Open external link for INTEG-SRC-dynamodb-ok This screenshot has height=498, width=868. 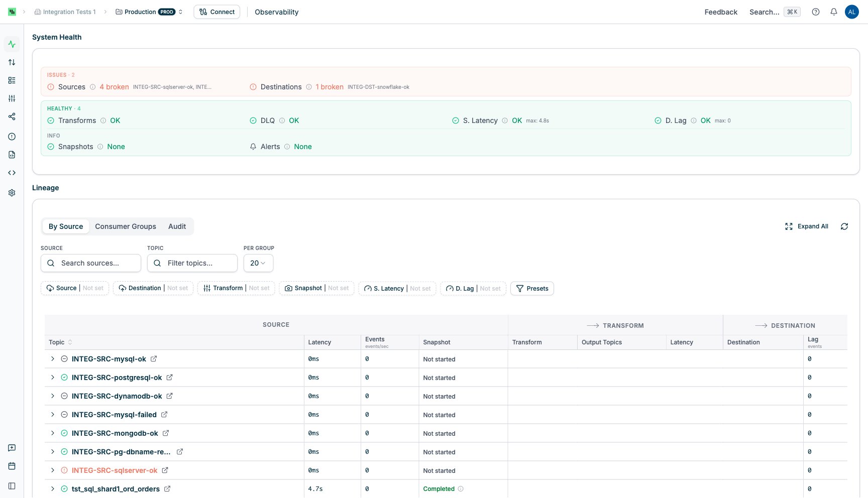(x=170, y=396)
